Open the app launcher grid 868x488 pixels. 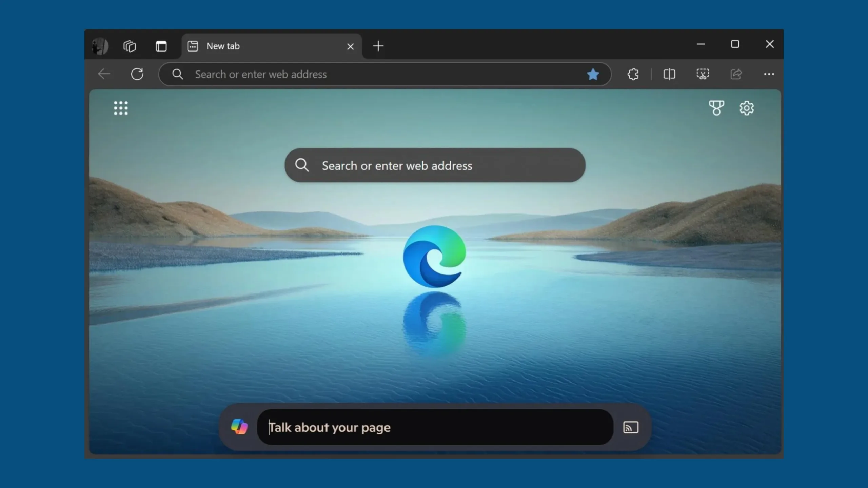tap(121, 108)
